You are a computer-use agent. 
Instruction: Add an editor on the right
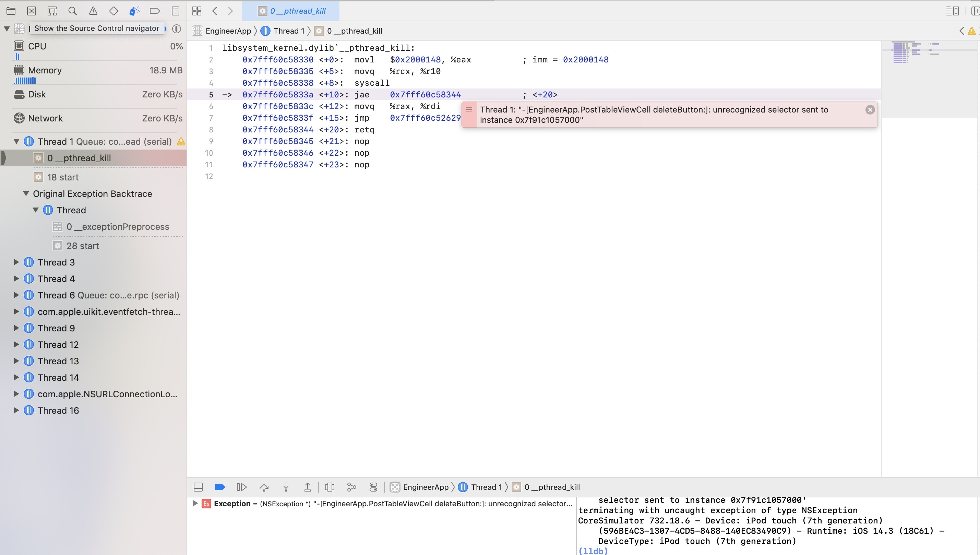[976, 11]
